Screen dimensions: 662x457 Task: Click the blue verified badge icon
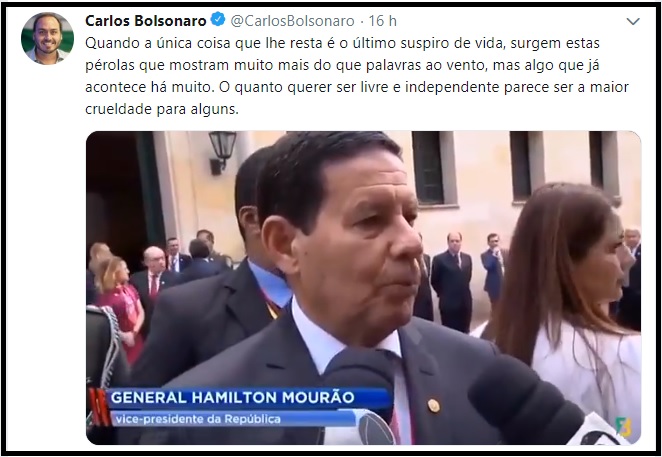tap(218, 20)
